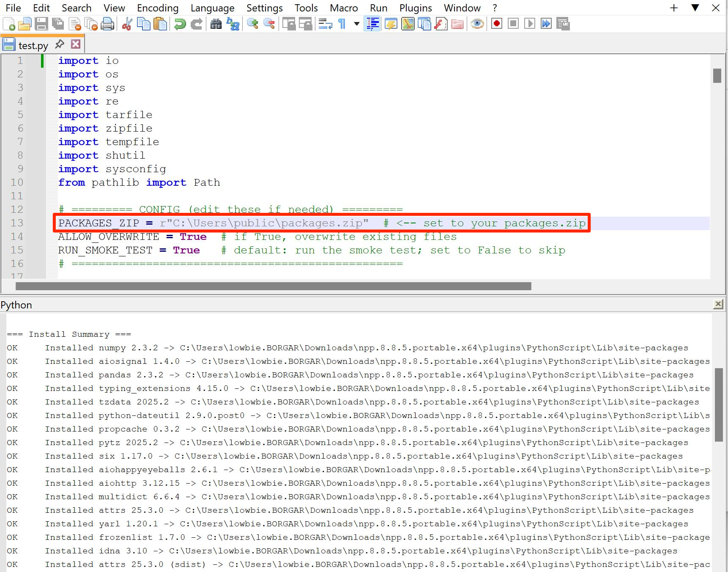Save all open documents

[57, 24]
